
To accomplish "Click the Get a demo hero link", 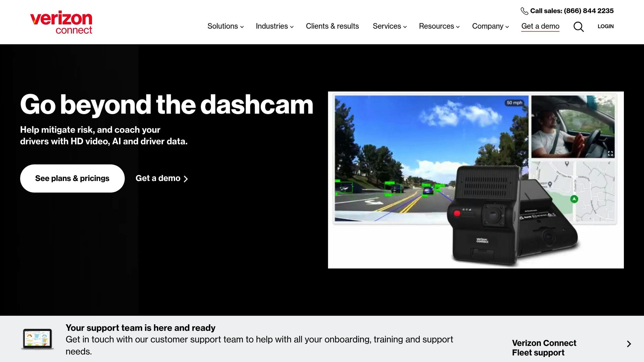I will pos(162,178).
